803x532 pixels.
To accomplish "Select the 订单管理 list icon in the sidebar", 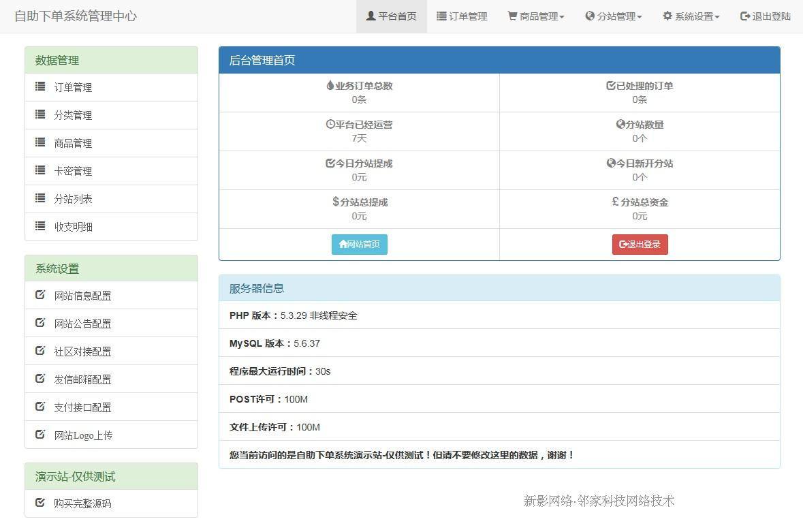I will (40, 87).
